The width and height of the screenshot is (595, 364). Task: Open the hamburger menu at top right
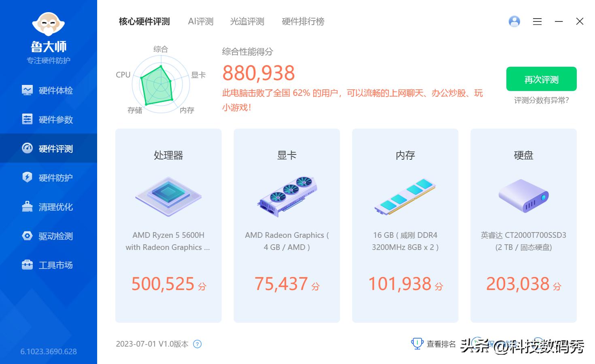pyautogui.click(x=537, y=21)
